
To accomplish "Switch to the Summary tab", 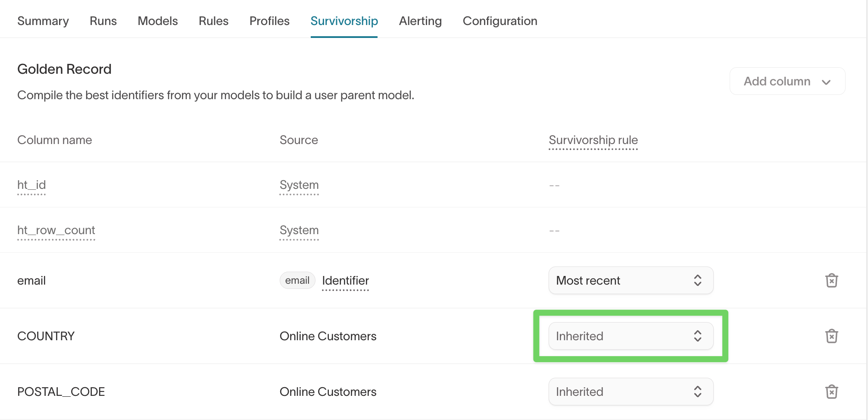I will pos(43,21).
